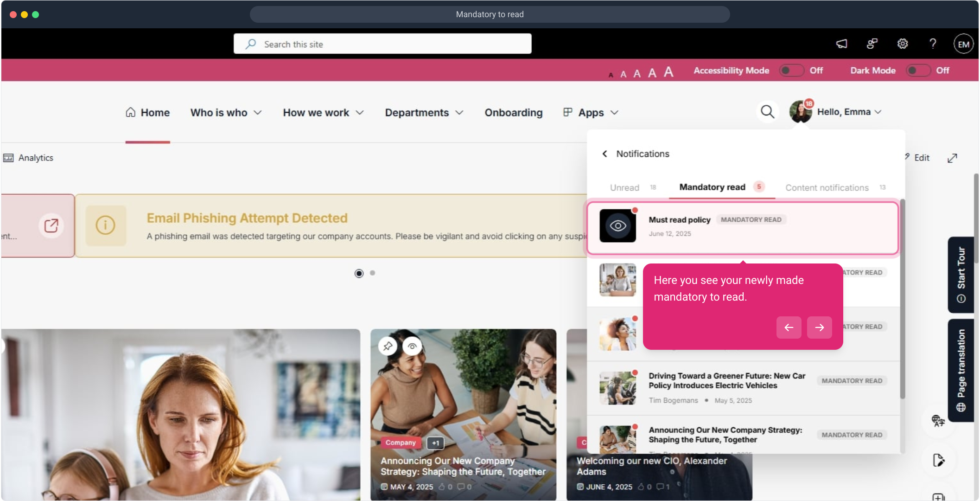Viewport: 980px width, 501px height.
Task: Click the Company tag on strategy card
Action: [401, 443]
